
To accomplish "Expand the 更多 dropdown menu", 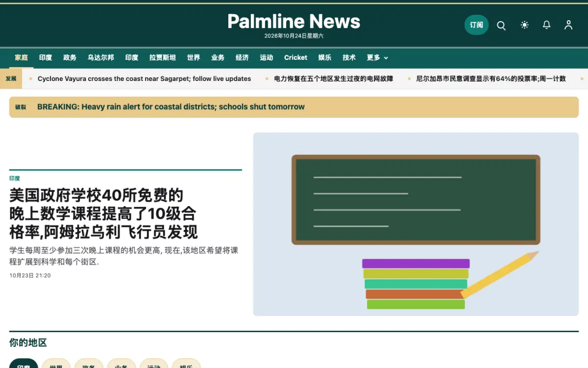I will tap(377, 57).
